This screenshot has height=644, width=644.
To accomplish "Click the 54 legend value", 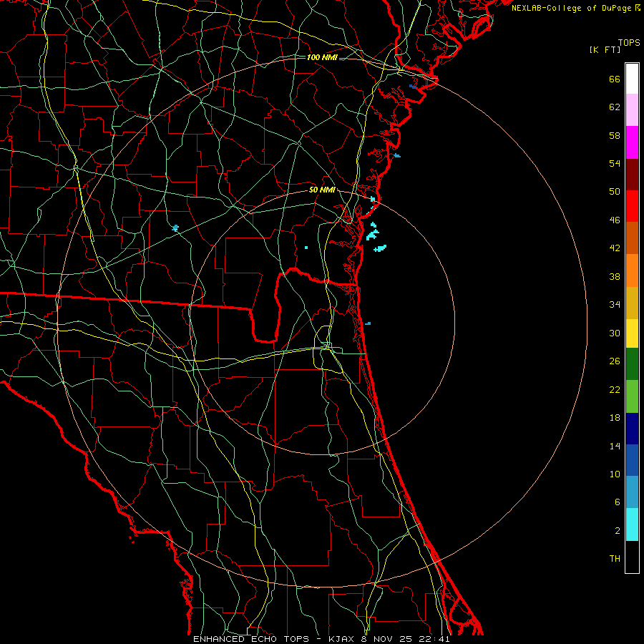I will tap(615, 163).
